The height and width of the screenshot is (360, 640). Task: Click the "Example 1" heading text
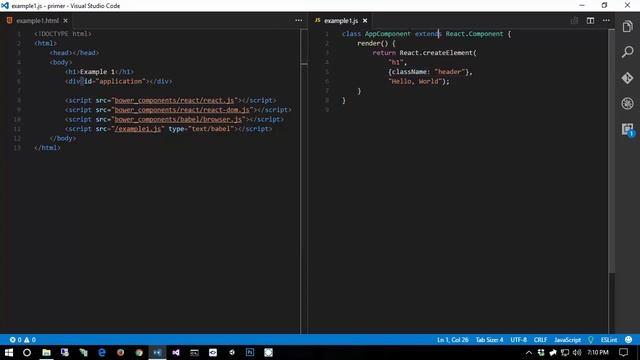(97, 72)
